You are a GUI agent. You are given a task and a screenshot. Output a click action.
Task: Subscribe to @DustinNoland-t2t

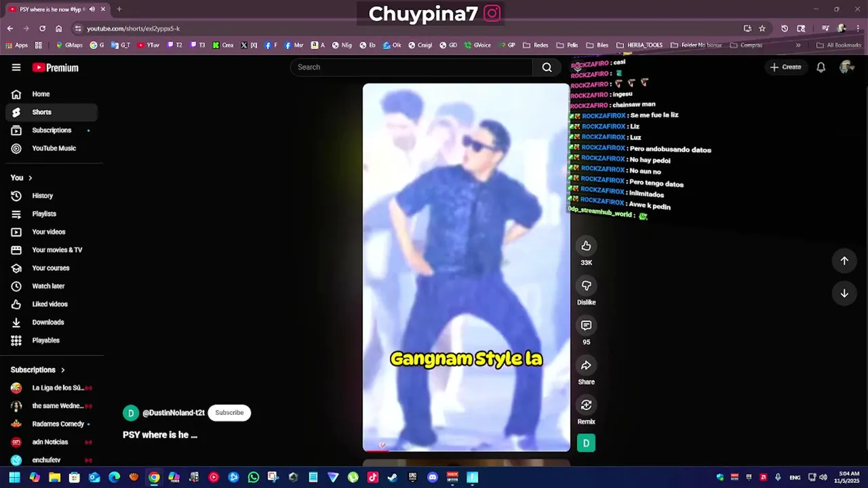pyautogui.click(x=229, y=413)
